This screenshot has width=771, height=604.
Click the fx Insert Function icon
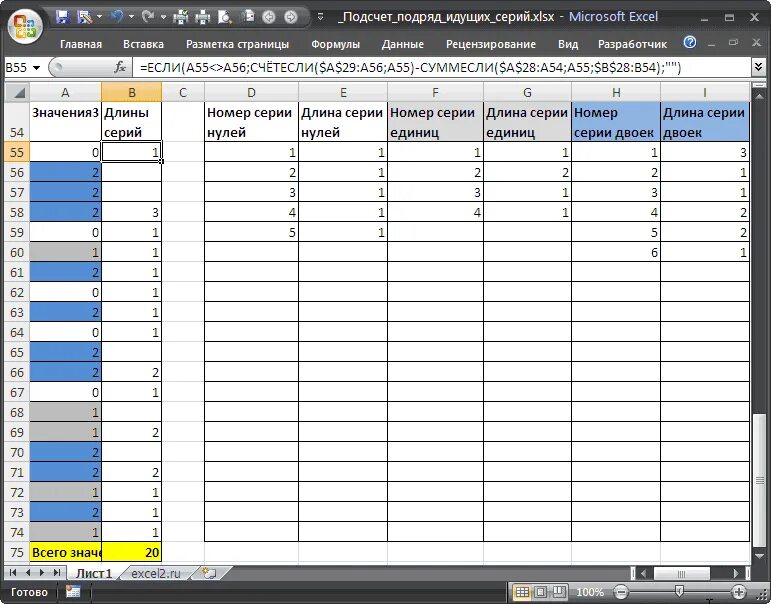[x=119, y=67]
